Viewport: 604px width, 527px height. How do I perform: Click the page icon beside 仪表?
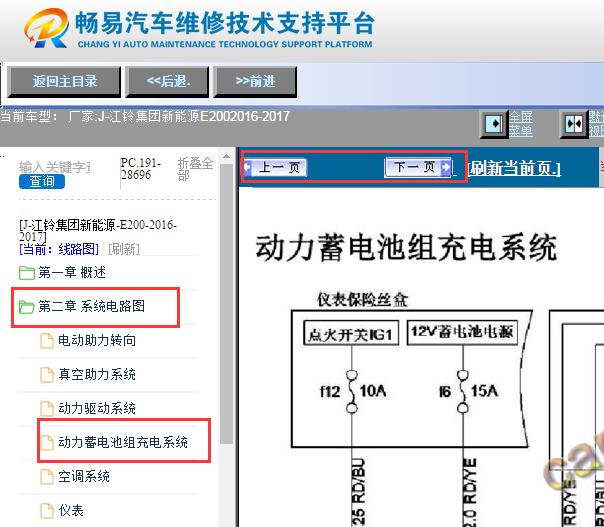tap(47, 511)
